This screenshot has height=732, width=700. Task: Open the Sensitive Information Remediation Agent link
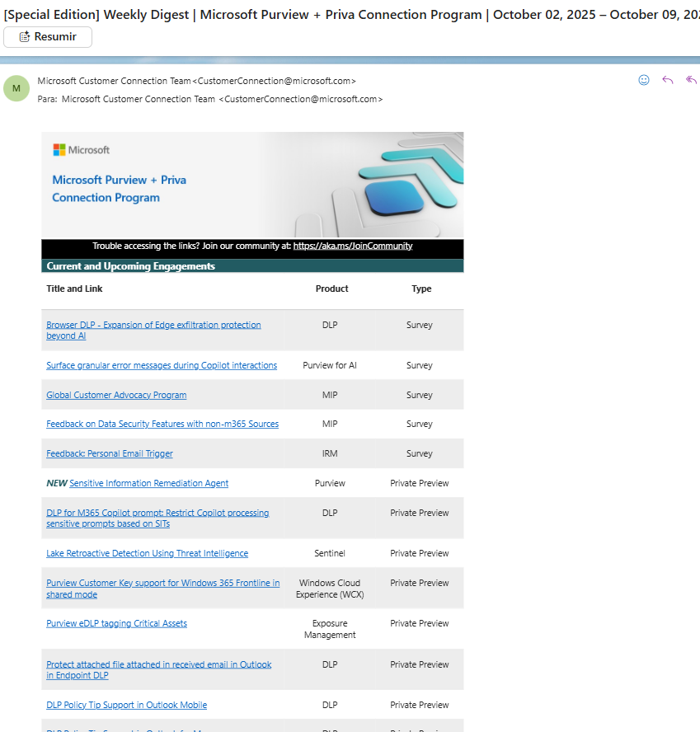(148, 483)
